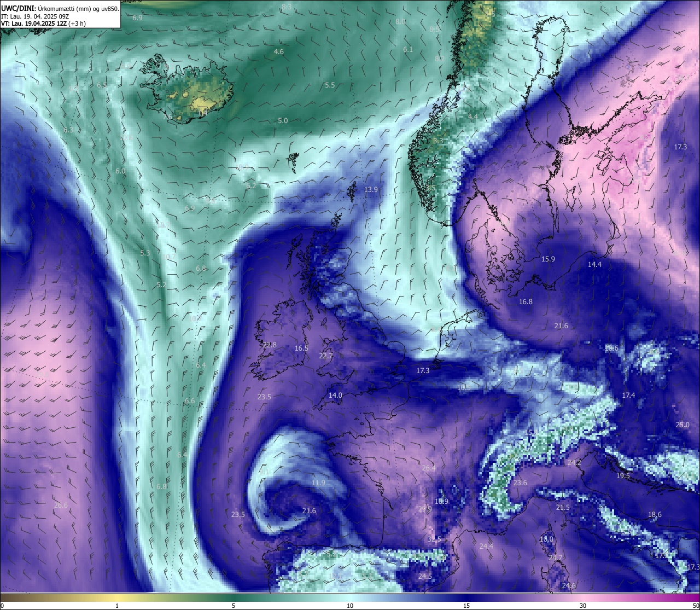This screenshot has width=700, height=610.
Task: Click the 16.5 value label
Action: pos(301,348)
